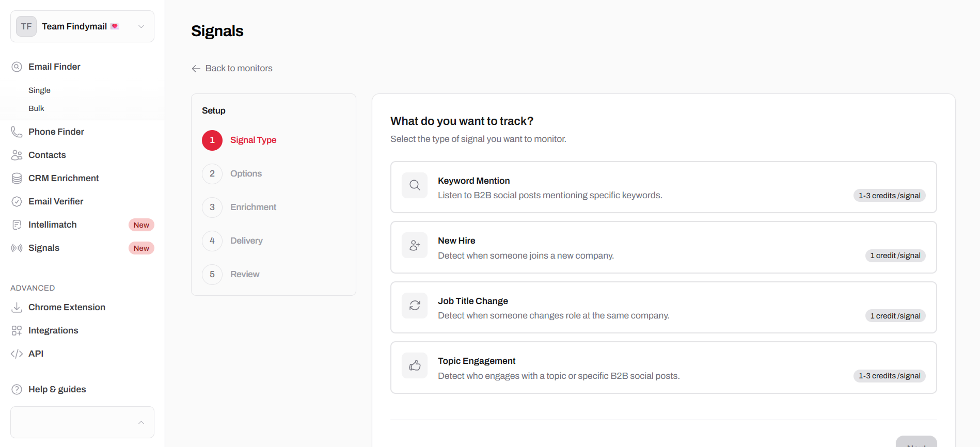The image size is (980, 447).
Task: Jump to step 2 Options in Setup
Action: (x=245, y=173)
